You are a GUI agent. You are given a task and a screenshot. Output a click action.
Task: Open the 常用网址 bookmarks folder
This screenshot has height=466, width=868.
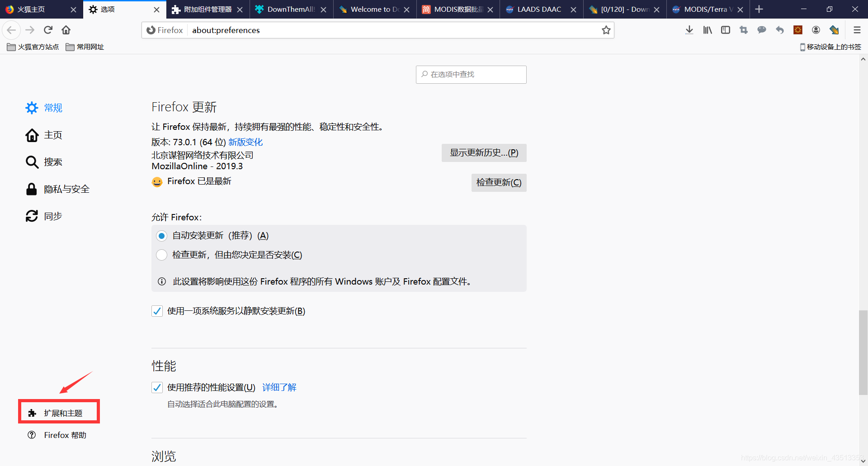pyautogui.click(x=85, y=47)
